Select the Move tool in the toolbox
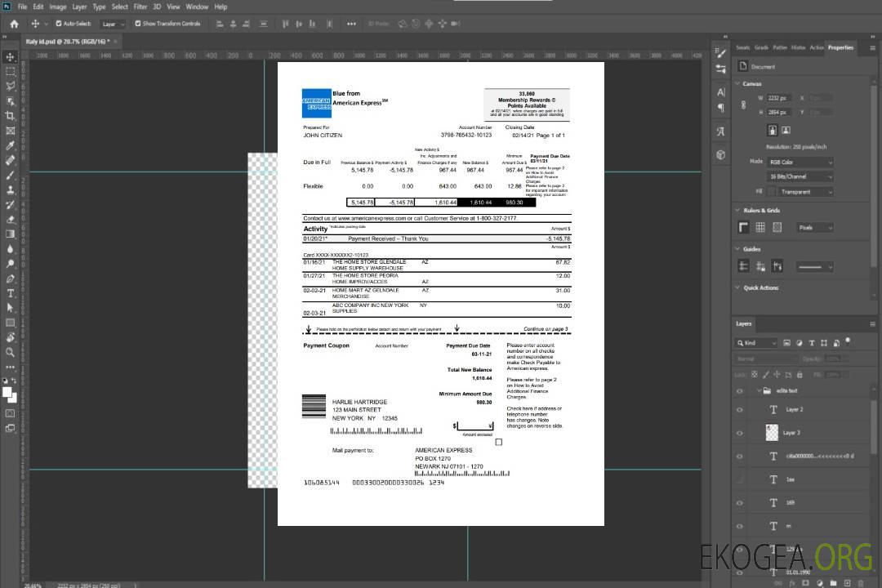Viewport: 882px width, 588px height. click(x=10, y=57)
